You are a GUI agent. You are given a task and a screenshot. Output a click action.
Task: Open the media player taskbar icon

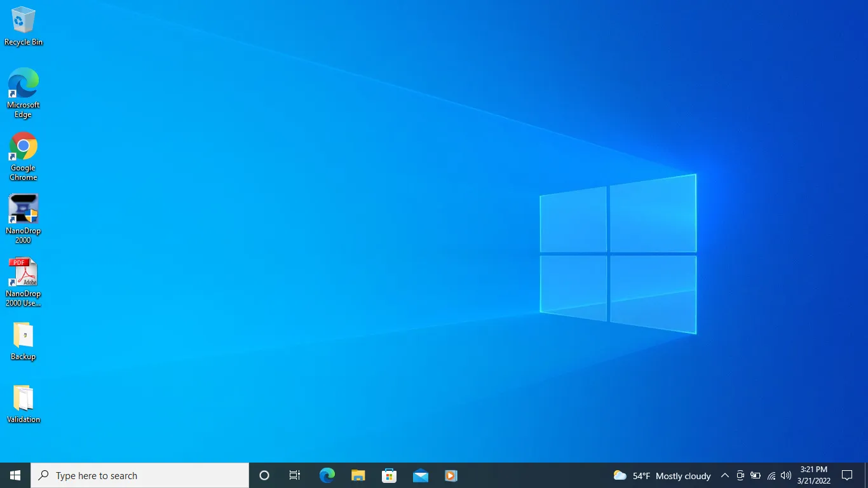pos(451,475)
